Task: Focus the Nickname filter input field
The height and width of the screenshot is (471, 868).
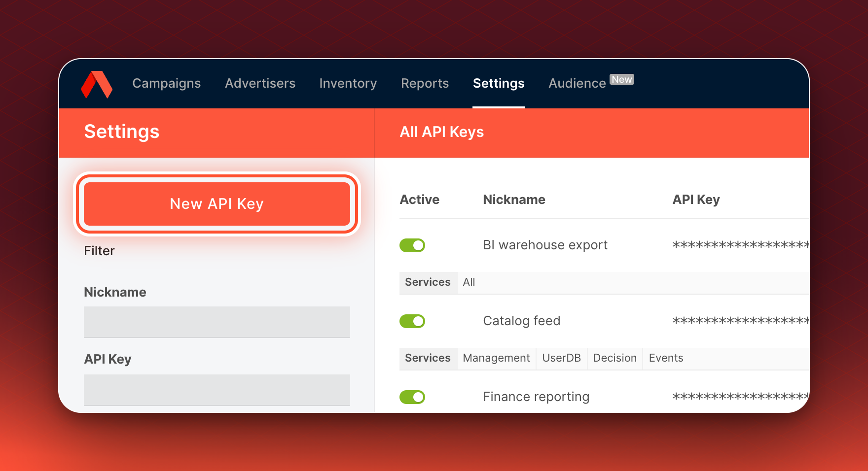Action: [x=217, y=322]
